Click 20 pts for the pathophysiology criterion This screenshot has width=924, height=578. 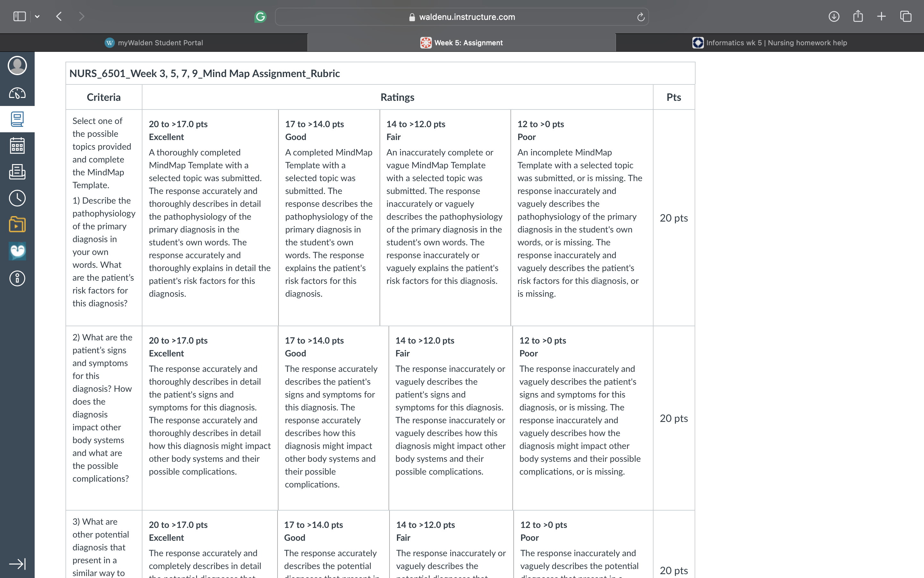click(x=673, y=218)
